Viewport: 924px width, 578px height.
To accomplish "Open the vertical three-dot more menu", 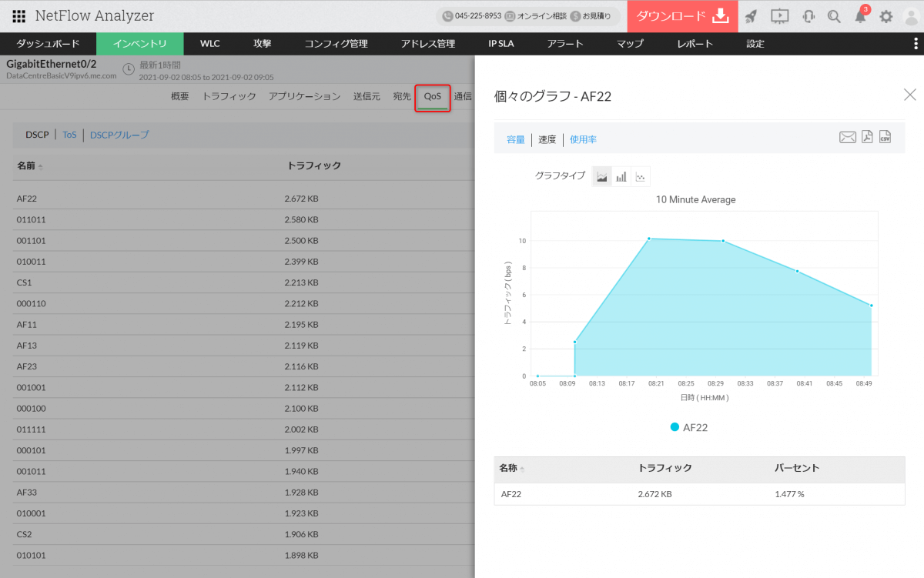I will pyautogui.click(x=915, y=44).
